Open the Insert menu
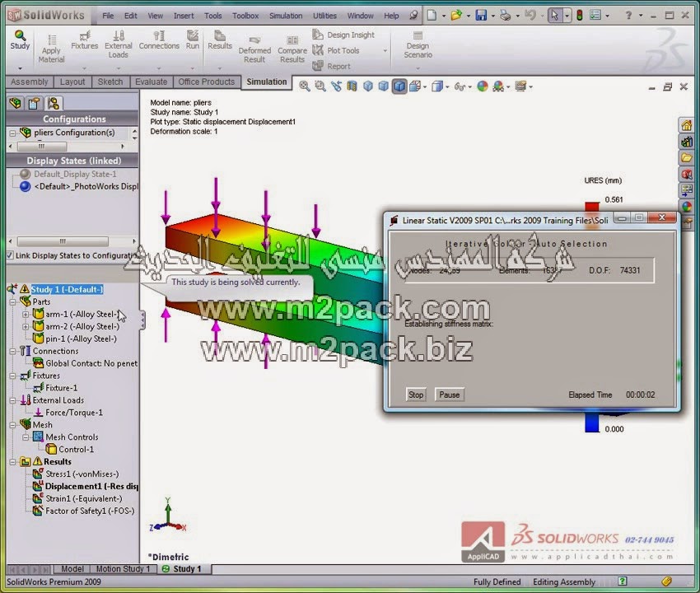 click(184, 16)
